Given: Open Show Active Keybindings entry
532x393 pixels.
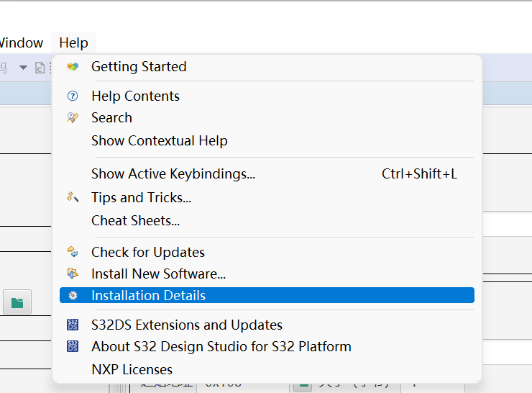Looking at the screenshot, I should pyautogui.click(x=173, y=173).
